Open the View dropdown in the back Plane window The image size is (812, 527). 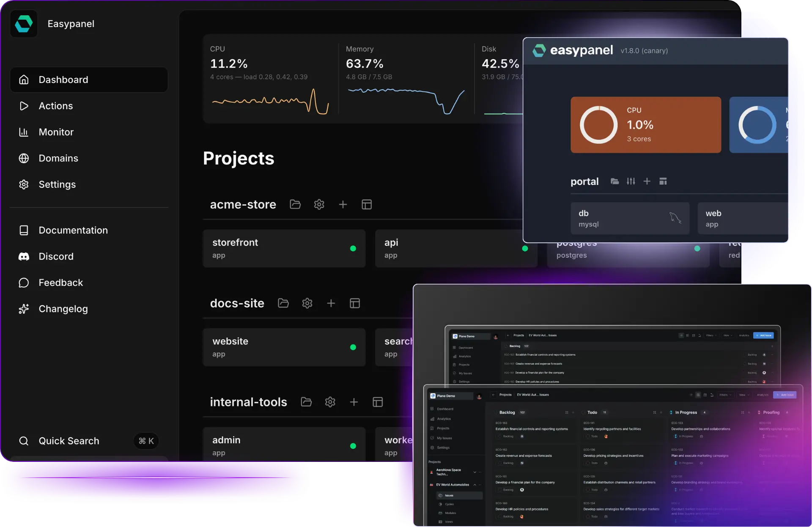pos(727,335)
